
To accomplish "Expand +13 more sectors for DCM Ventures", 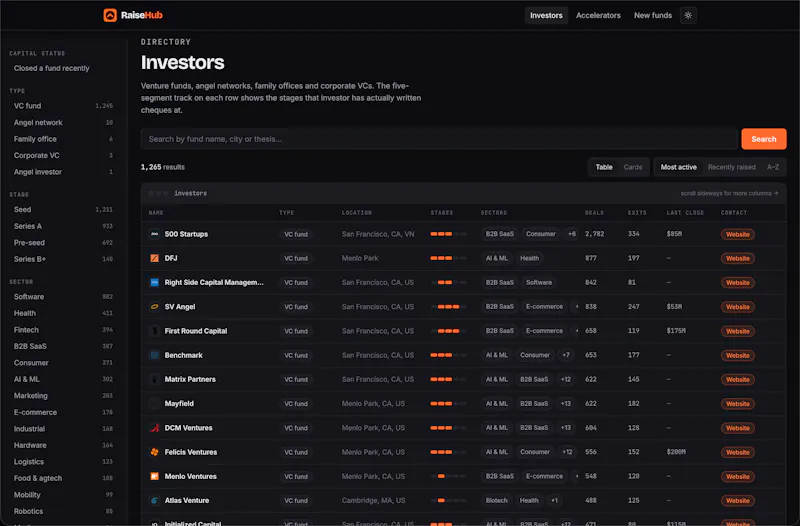I will (x=566, y=428).
